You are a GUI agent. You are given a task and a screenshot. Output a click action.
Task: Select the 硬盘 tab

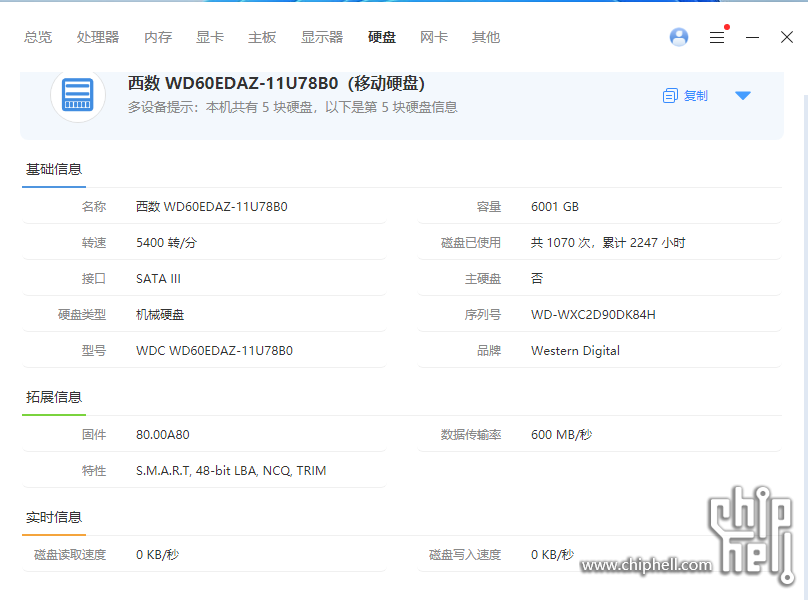(382, 37)
